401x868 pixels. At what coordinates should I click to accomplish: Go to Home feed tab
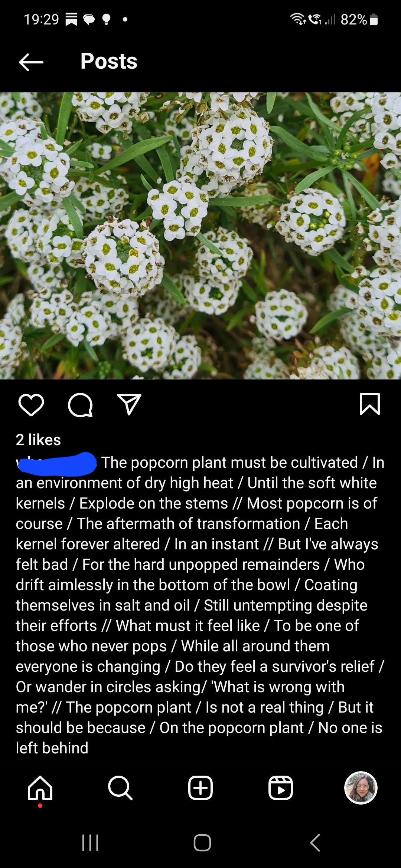point(40,788)
